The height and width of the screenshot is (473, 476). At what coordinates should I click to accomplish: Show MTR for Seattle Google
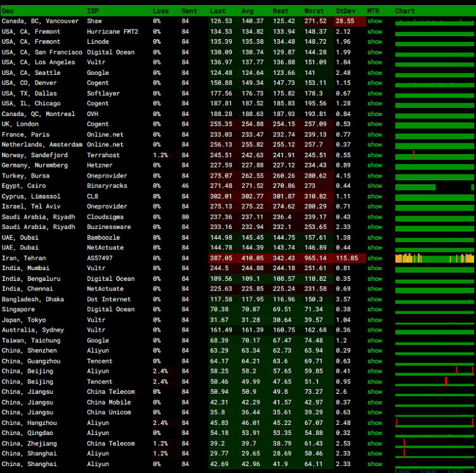point(374,73)
